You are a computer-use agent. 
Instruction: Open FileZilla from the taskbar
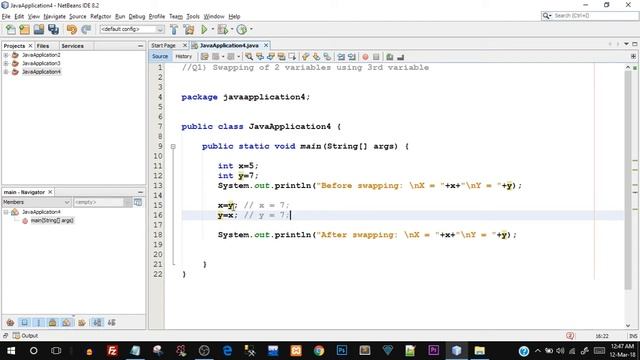(112, 351)
